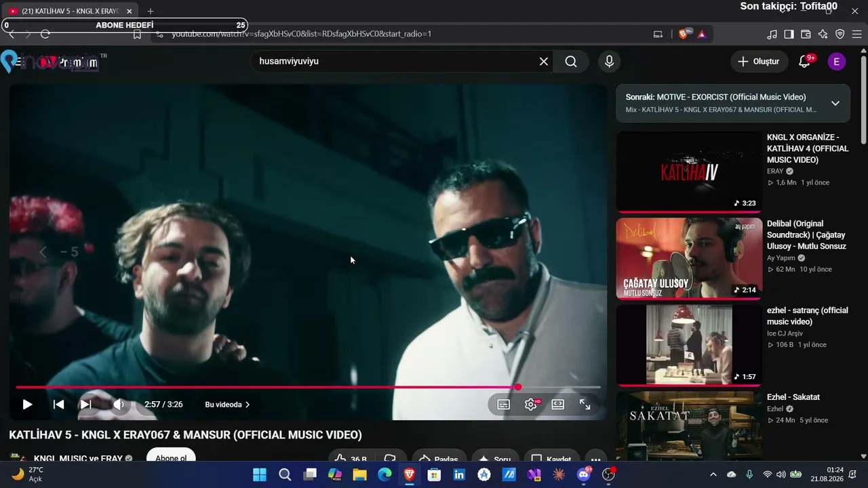Open the KATLİHAV 4 video thumbnail
This screenshot has width=868, height=488.
[689, 172]
